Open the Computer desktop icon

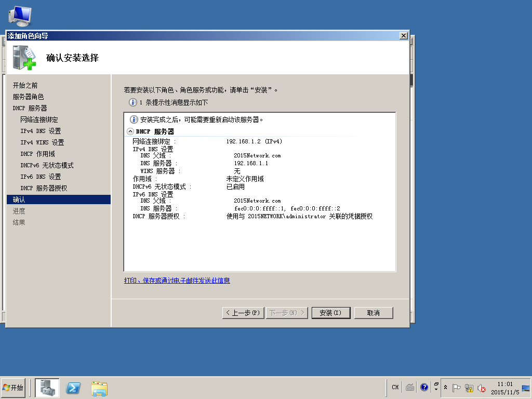click(20, 16)
